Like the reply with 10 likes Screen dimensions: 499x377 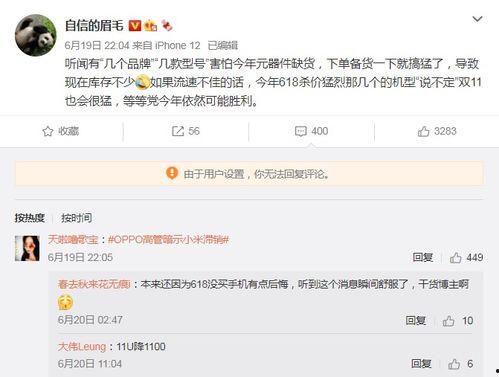(458, 321)
